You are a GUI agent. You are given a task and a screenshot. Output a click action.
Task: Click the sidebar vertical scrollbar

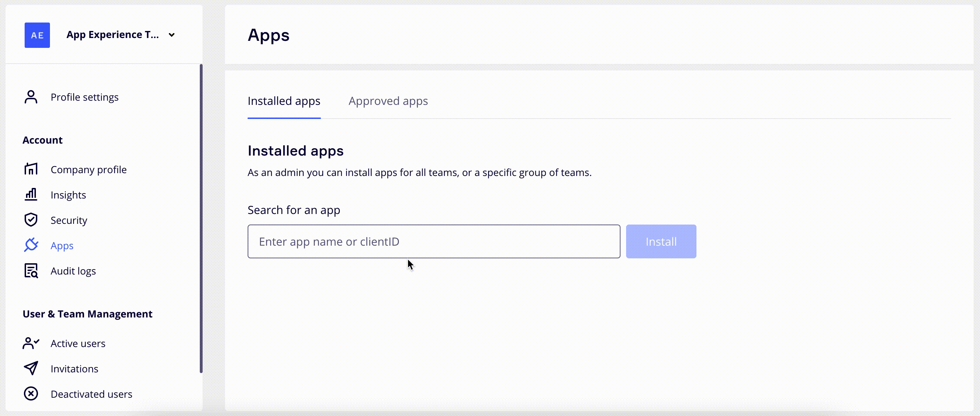pyautogui.click(x=201, y=219)
